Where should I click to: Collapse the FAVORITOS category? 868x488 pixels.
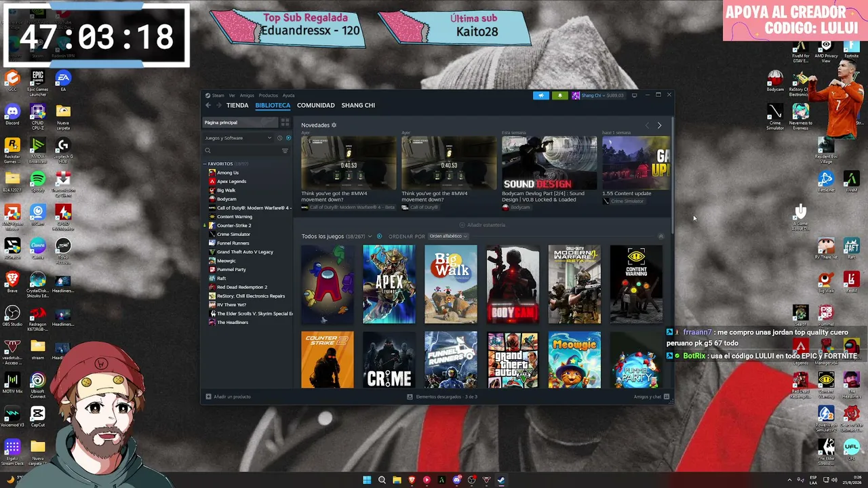(x=205, y=164)
